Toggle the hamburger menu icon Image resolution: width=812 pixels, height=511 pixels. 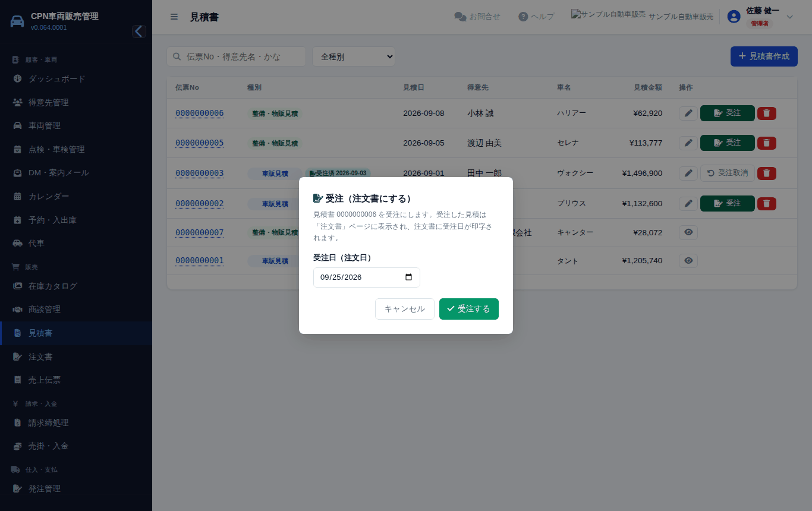(174, 17)
